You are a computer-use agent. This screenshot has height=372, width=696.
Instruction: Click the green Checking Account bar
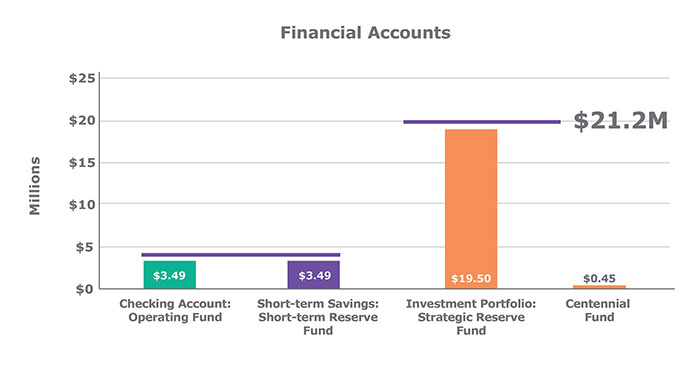(x=170, y=275)
